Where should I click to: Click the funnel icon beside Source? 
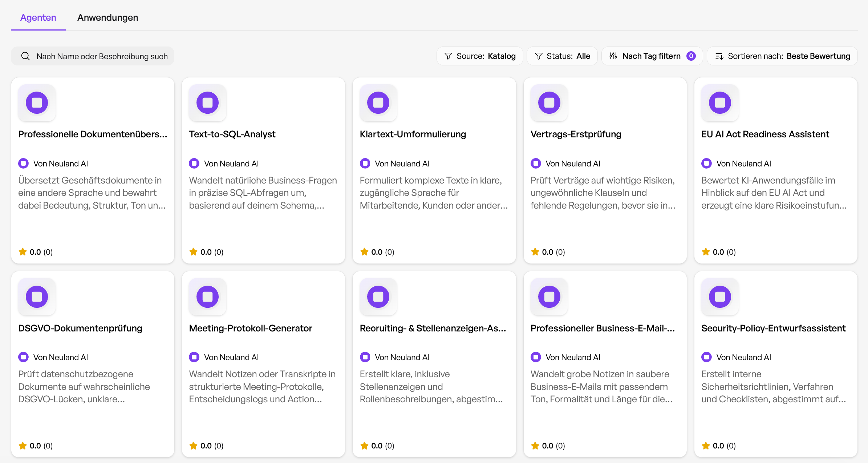click(x=449, y=56)
